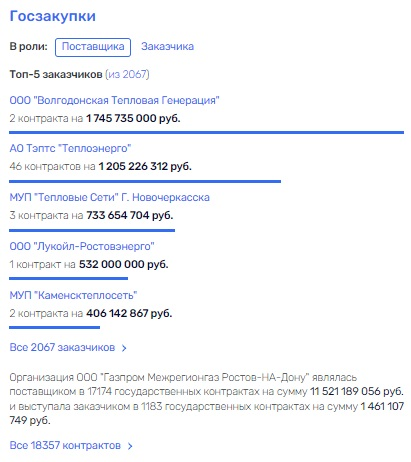Click the 532 000 000 руб. contract sum

(x=123, y=264)
